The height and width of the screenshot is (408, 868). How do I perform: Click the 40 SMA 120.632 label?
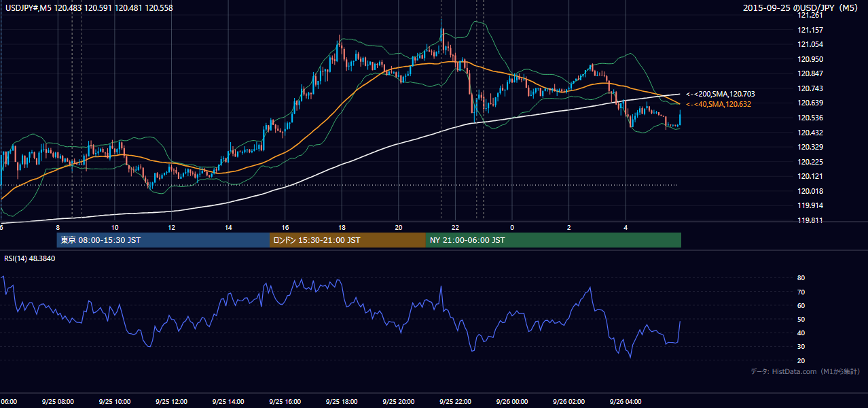pos(718,104)
